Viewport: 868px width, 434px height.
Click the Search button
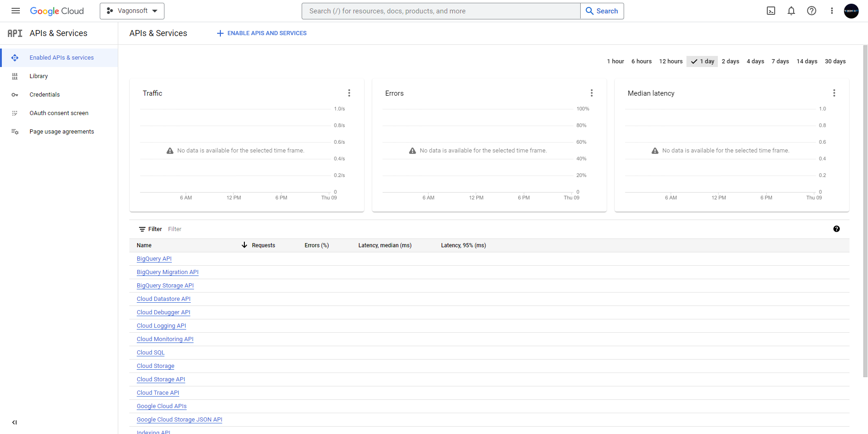pyautogui.click(x=602, y=11)
